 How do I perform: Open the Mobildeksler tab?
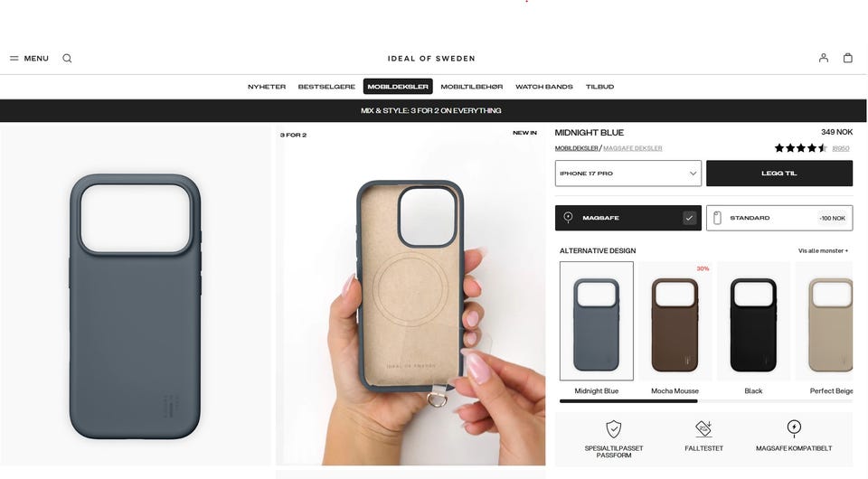pyautogui.click(x=398, y=86)
